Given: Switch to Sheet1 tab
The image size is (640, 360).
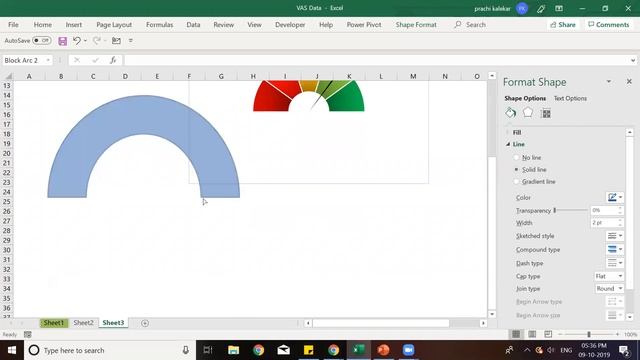Looking at the screenshot, I should 54,323.
